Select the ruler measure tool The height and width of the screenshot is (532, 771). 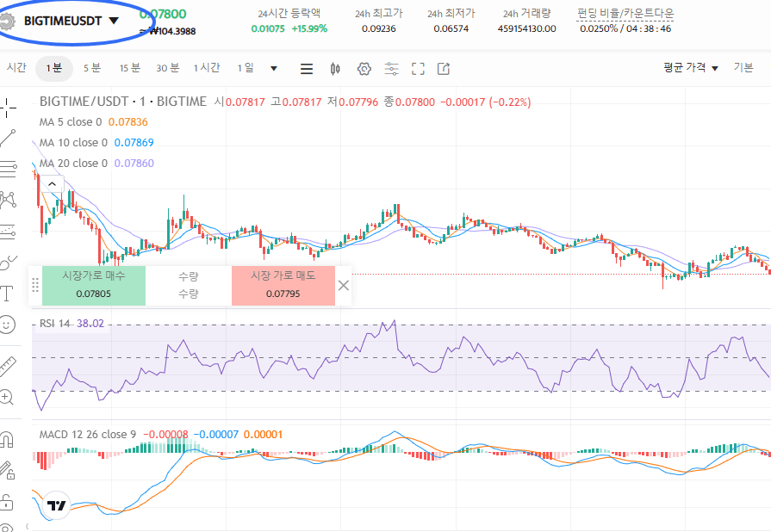point(8,367)
